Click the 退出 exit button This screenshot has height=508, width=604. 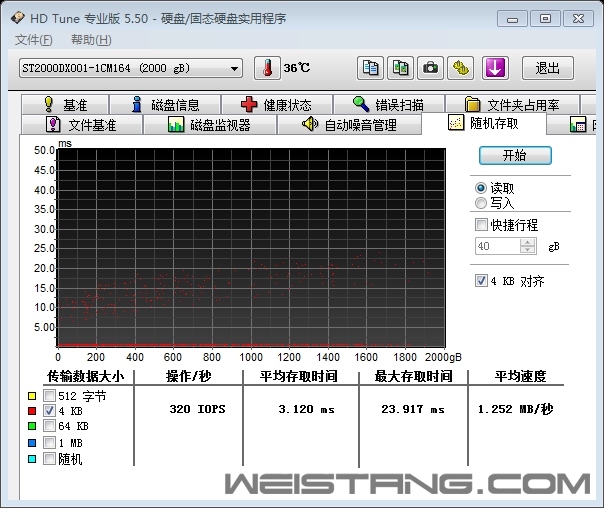click(547, 68)
